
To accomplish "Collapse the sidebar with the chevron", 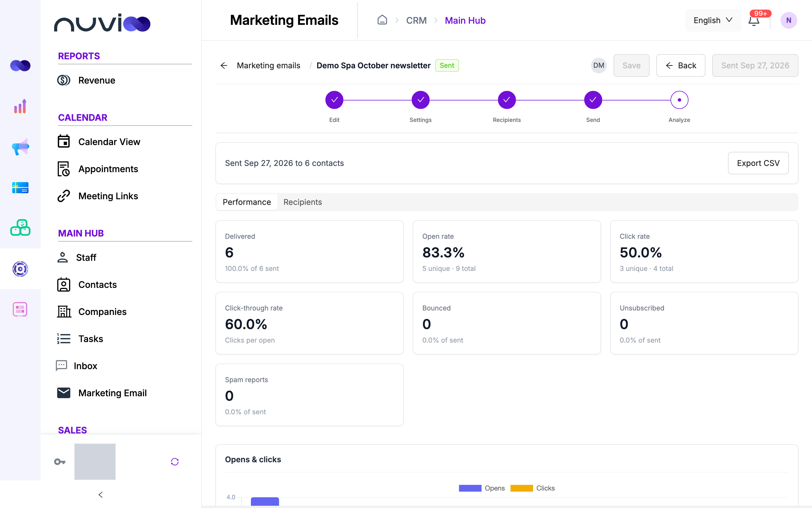I will (x=100, y=494).
